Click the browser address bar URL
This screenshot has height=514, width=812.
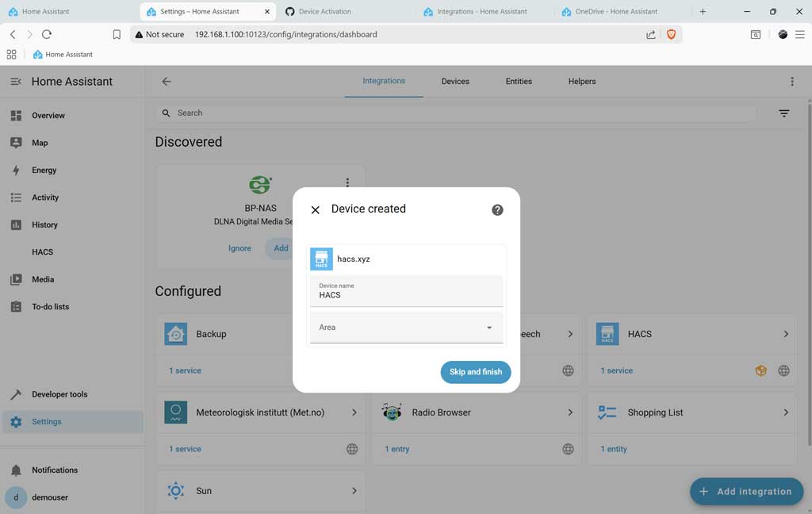click(285, 34)
